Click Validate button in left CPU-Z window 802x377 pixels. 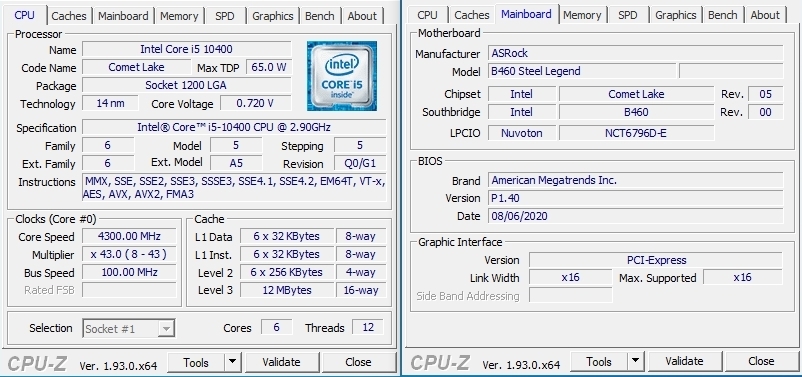[281, 362]
